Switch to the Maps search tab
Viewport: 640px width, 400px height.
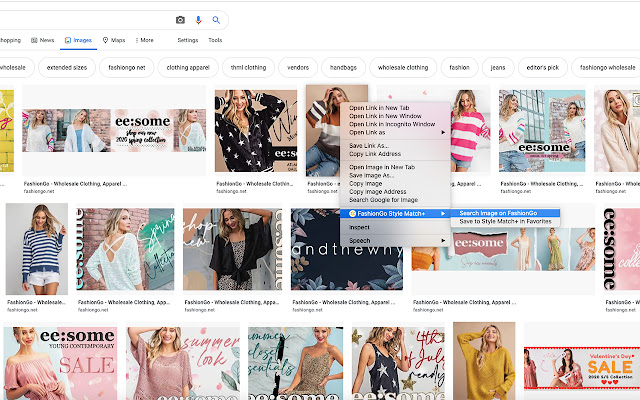pos(113,40)
